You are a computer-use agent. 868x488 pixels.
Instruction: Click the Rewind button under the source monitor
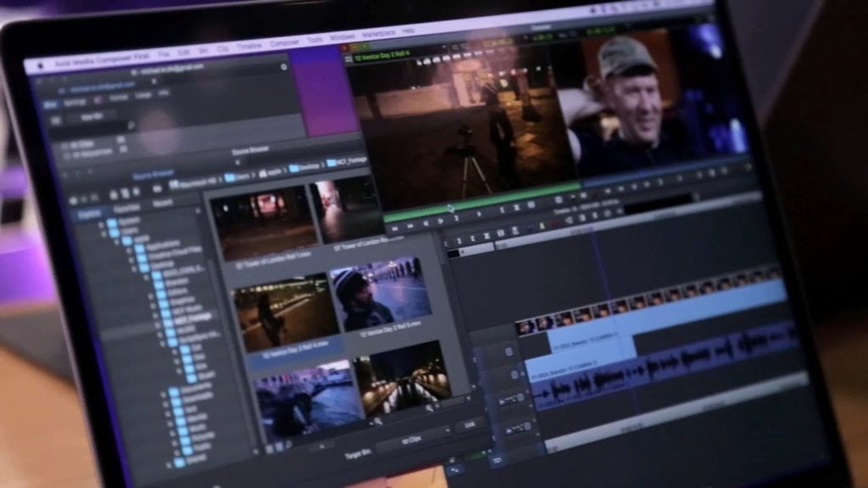(x=395, y=227)
